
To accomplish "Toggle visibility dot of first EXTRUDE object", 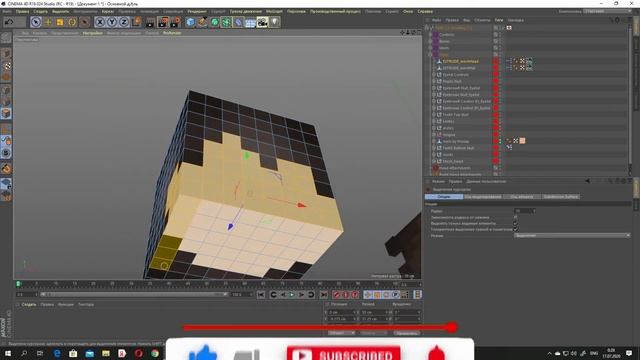I will (x=496, y=61).
